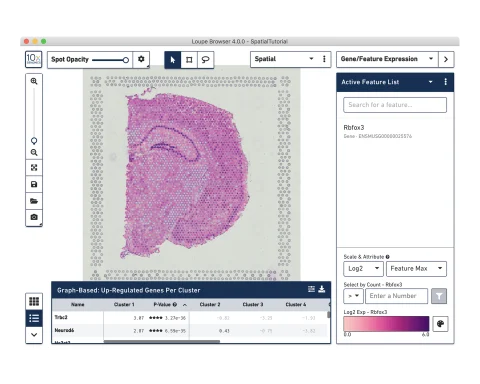This screenshot has height=384, width=480.
Task: Open the Active Feature List dropdown
Action: point(430,82)
